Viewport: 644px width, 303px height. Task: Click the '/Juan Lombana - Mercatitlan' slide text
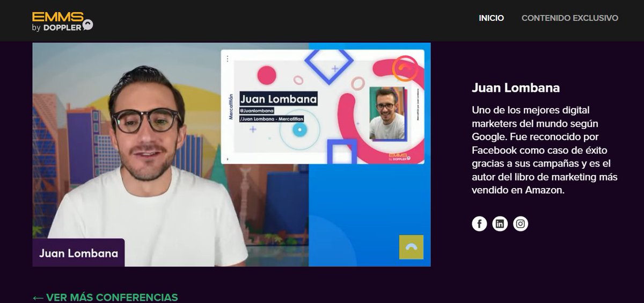(272, 119)
